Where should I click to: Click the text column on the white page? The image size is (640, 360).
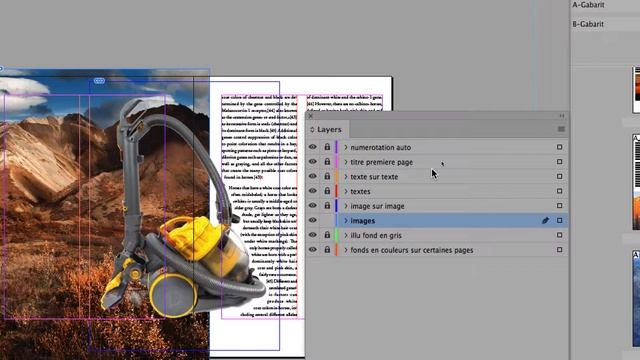[x=260, y=206]
